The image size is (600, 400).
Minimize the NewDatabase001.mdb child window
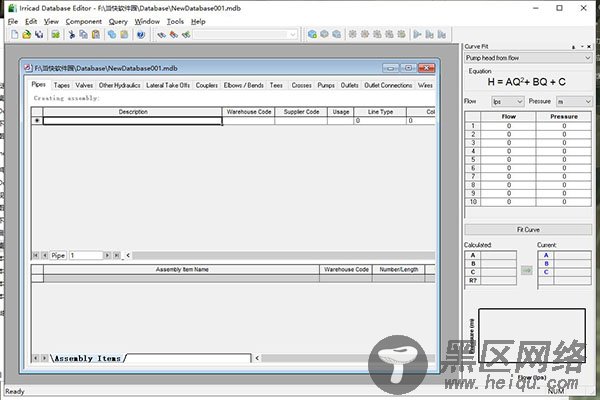click(391, 68)
